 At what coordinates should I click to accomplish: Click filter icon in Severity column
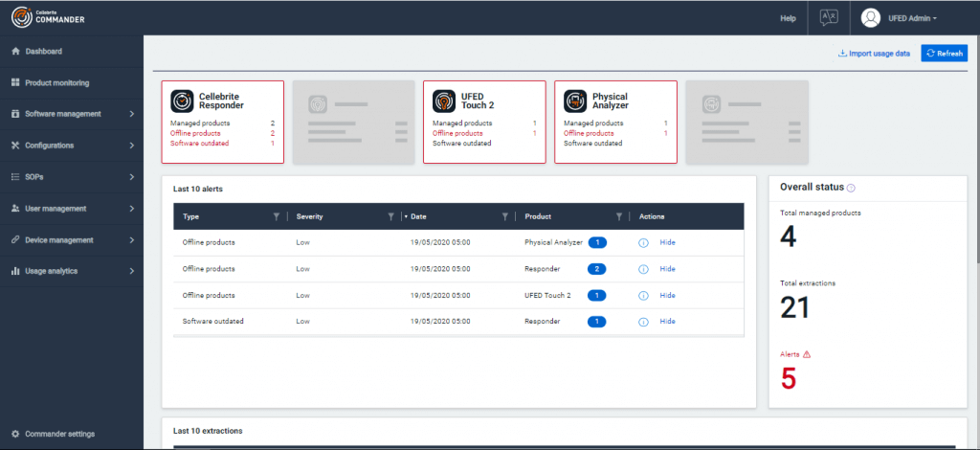pyautogui.click(x=390, y=216)
